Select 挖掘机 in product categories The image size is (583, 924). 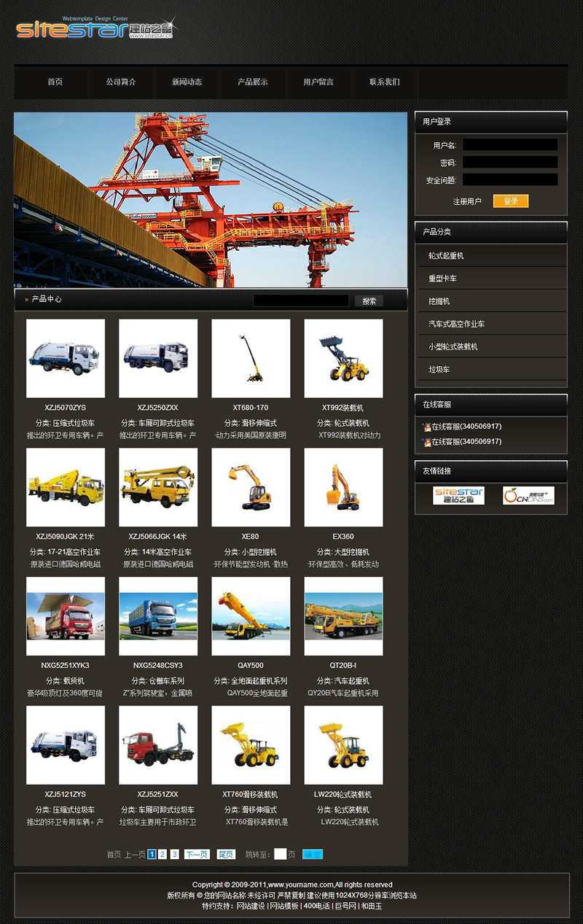[x=439, y=301]
